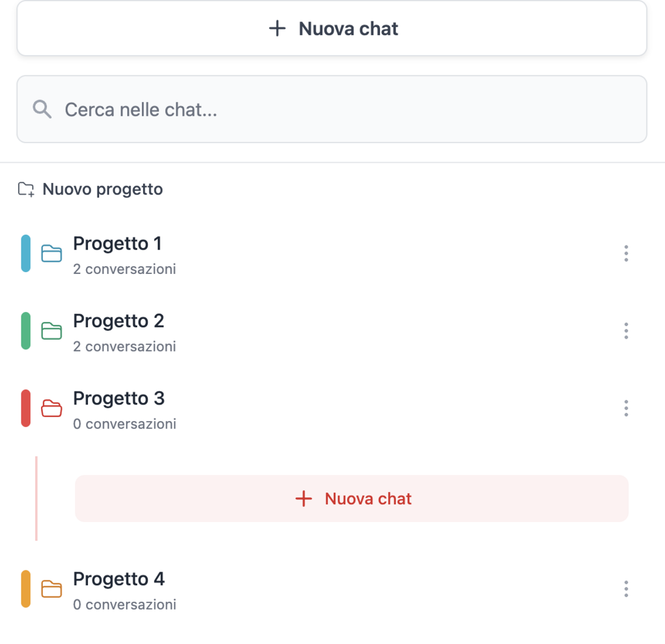
Task: Click the red plus icon under Progetto 3
Action: (303, 499)
